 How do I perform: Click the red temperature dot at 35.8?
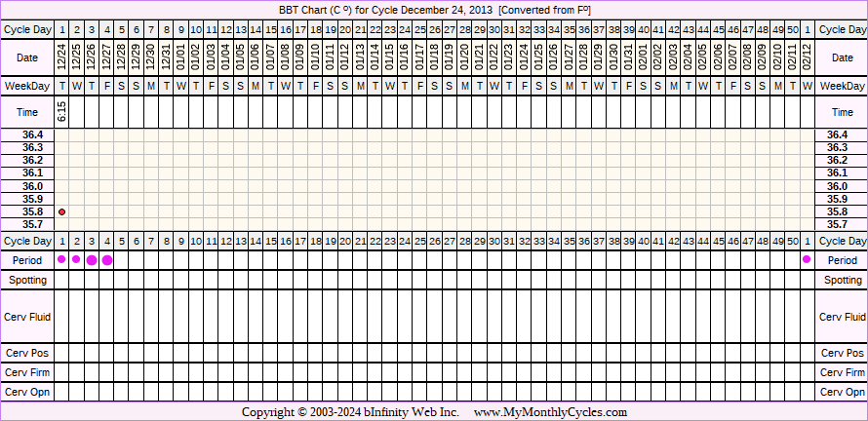[62, 211]
